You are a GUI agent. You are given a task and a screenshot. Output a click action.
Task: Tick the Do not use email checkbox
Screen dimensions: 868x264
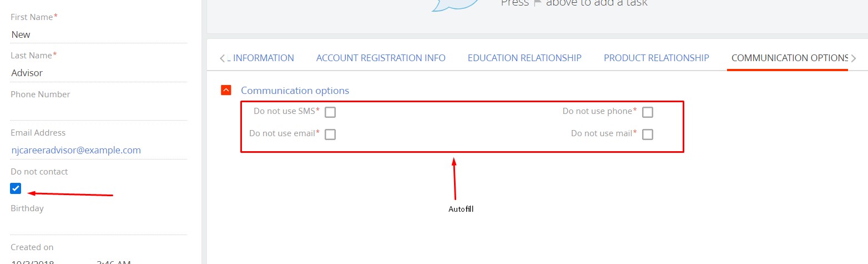pyautogui.click(x=330, y=135)
